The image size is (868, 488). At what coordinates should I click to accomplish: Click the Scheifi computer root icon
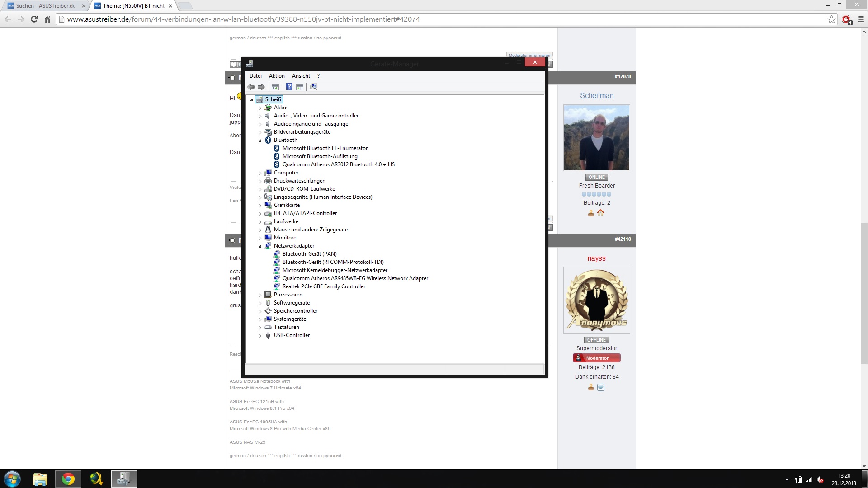[259, 99]
